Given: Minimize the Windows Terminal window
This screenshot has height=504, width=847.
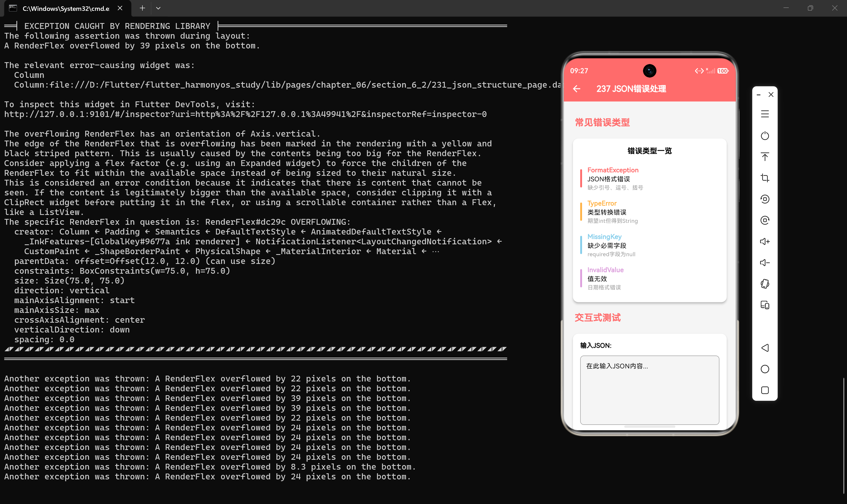Looking at the screenshot, I should pyautogui.click(x=786, y=8).
